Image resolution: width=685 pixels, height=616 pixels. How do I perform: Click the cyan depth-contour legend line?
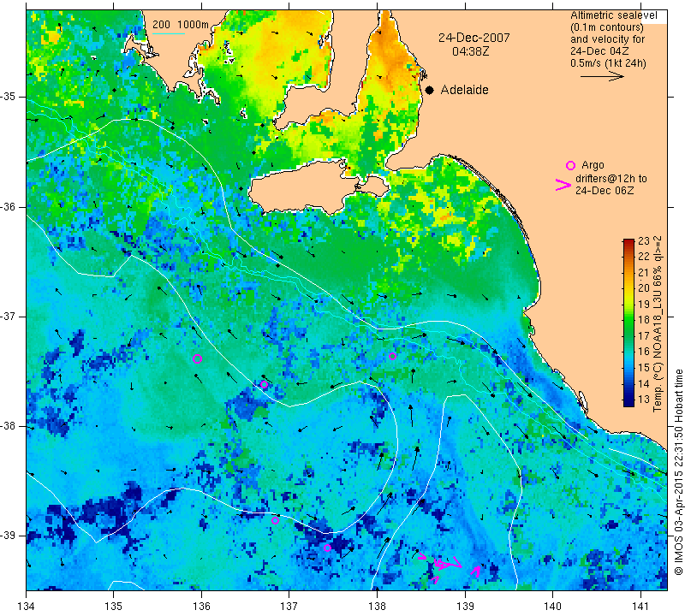169,33
